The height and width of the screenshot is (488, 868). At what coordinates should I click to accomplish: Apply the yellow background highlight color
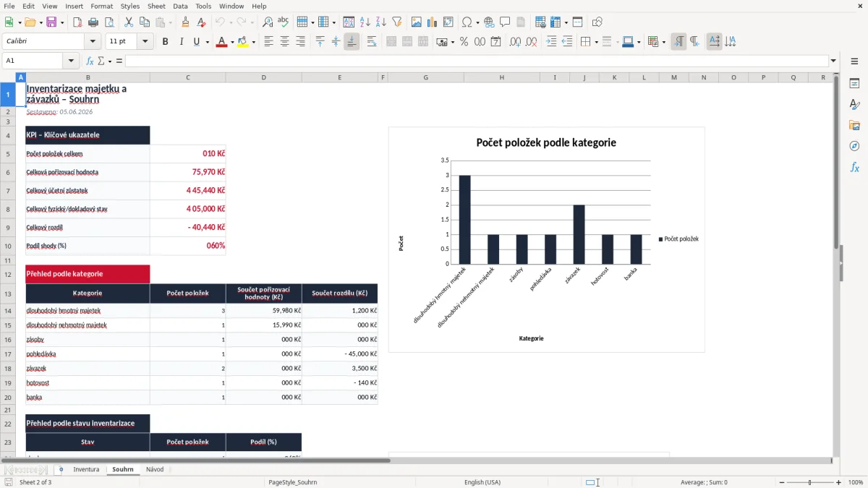pyautogui.click(x=242, y=42)
